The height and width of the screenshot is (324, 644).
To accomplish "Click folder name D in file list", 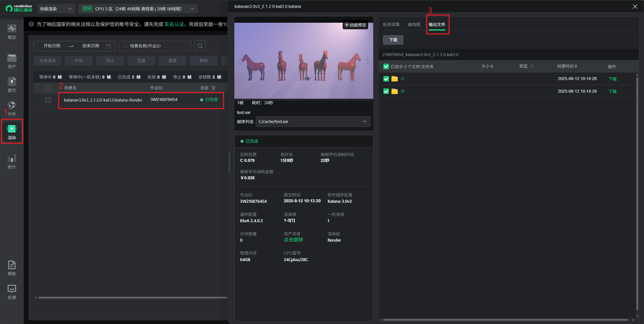I will [x=403, y=91].
